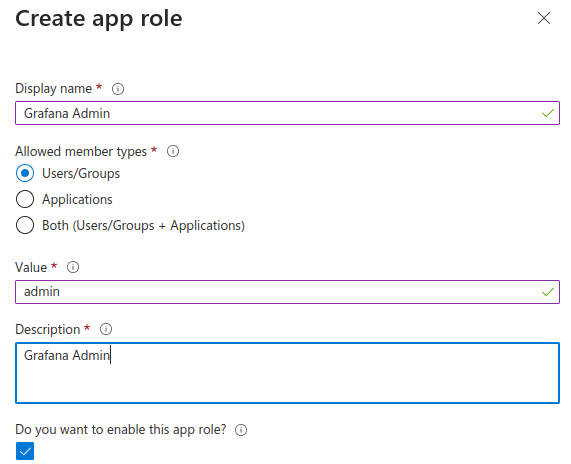Focus the Value input containing admin
The height and width of the screenshot is (464, 571).
point(287,292)
